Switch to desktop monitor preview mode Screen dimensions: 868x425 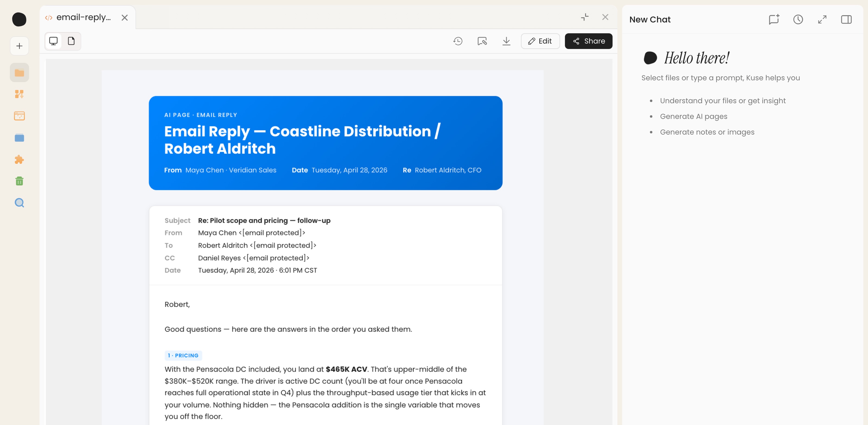point(54,41)
